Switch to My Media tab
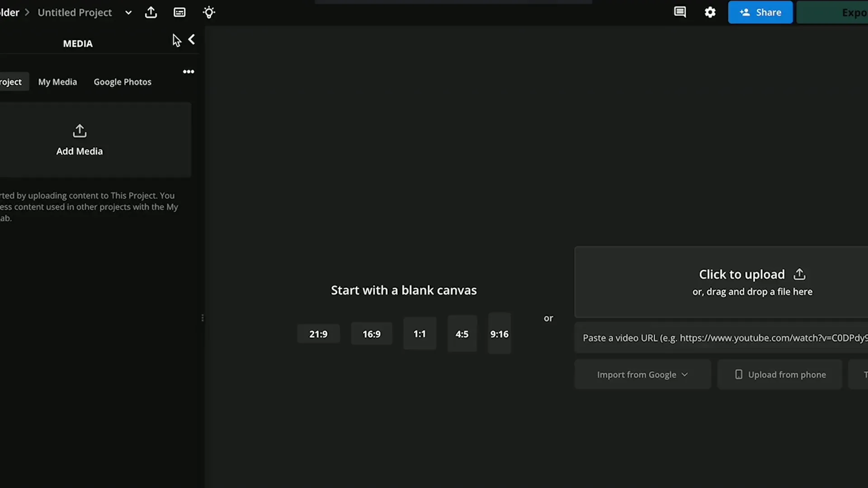Screen dimensions: 868x488 (57, 82)
